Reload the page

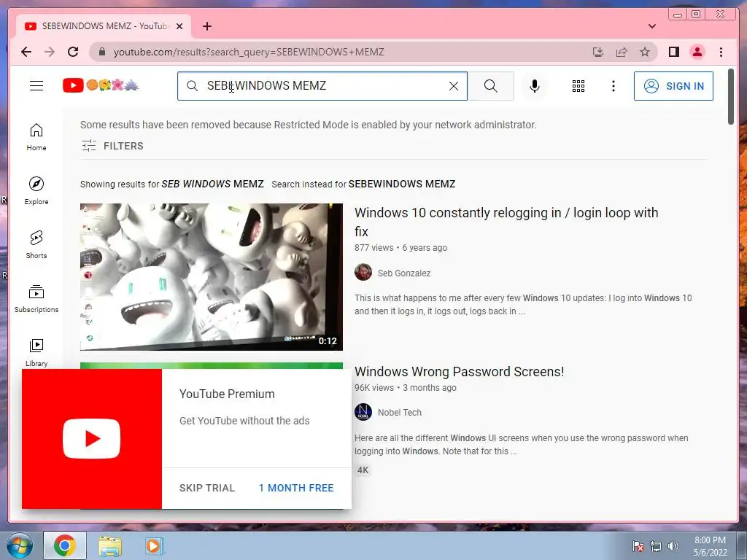tap(73, 52)
